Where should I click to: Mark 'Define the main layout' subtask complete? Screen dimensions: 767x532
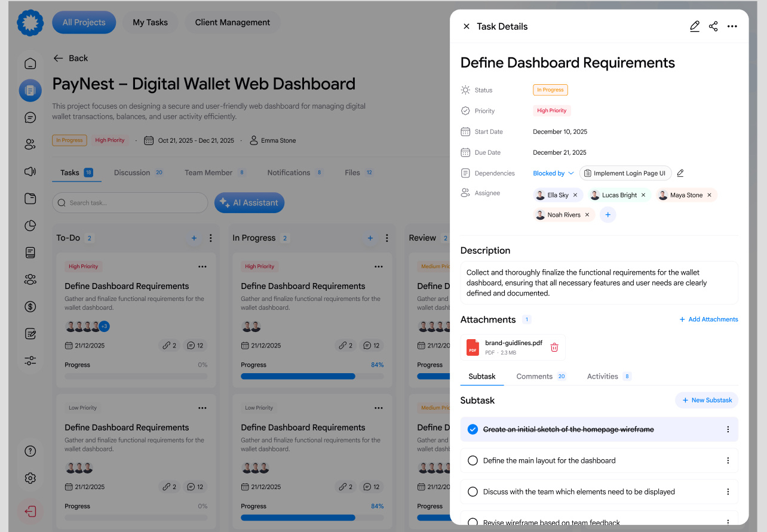coord(473,460)
